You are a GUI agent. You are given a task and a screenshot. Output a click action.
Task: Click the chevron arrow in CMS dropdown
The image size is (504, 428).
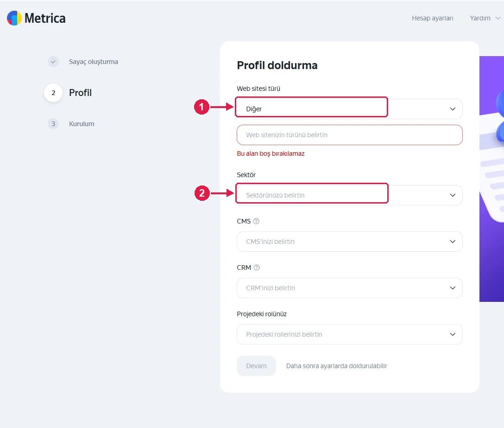click(x=453, y=242)
